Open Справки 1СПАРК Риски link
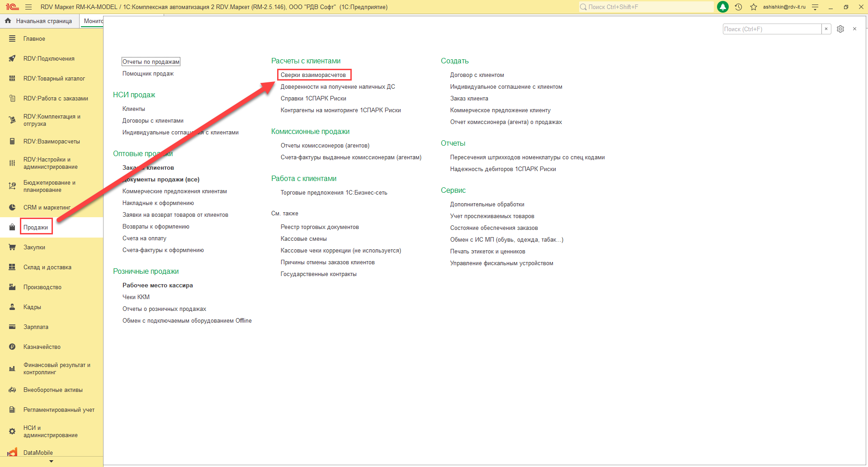 pos(313,99)
